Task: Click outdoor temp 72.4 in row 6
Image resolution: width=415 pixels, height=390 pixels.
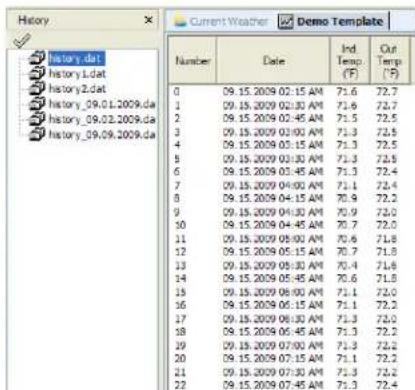Action: pyautogui.click(x=387, y=171)
